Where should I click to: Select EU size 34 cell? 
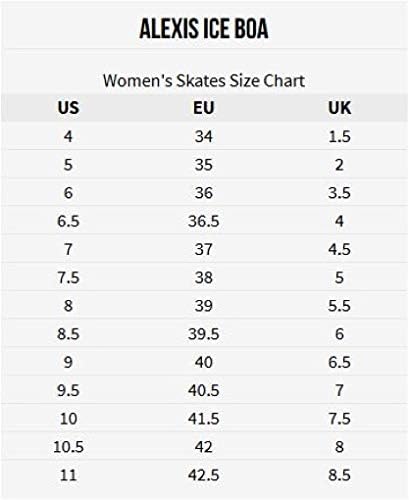pyautogui.click(x=204, y=136)
